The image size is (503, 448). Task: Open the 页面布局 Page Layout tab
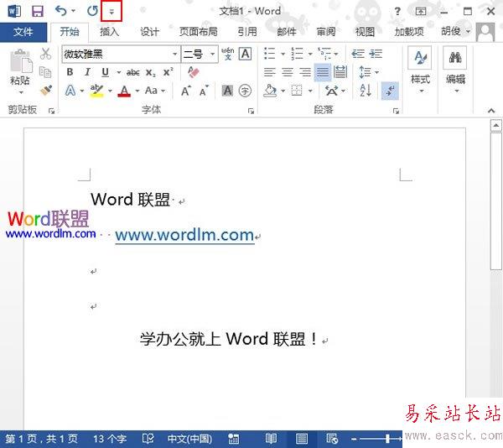coord(198,32)
